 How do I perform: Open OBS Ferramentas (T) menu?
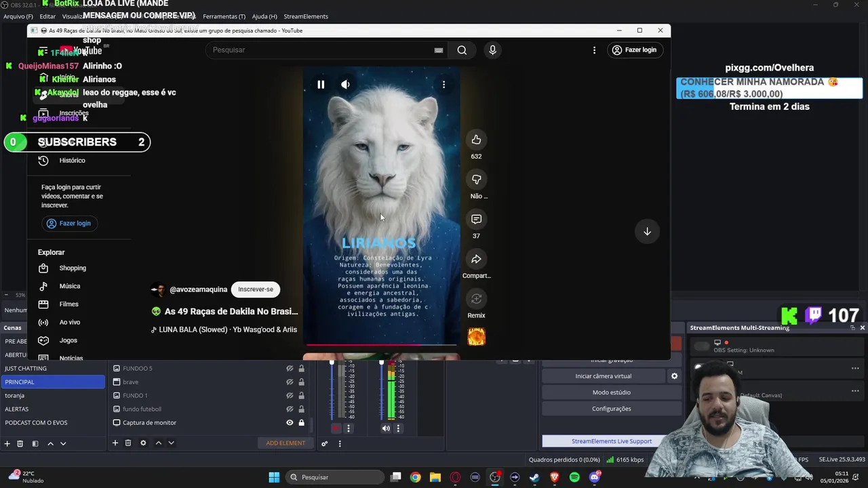pyautogui.click(x=224, y=16)
